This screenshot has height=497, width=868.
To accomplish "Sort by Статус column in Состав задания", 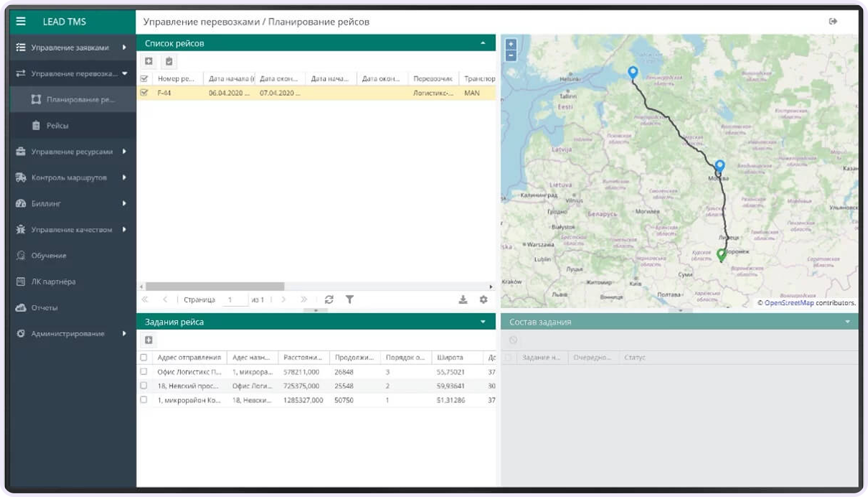I will (x=634, y=357).
